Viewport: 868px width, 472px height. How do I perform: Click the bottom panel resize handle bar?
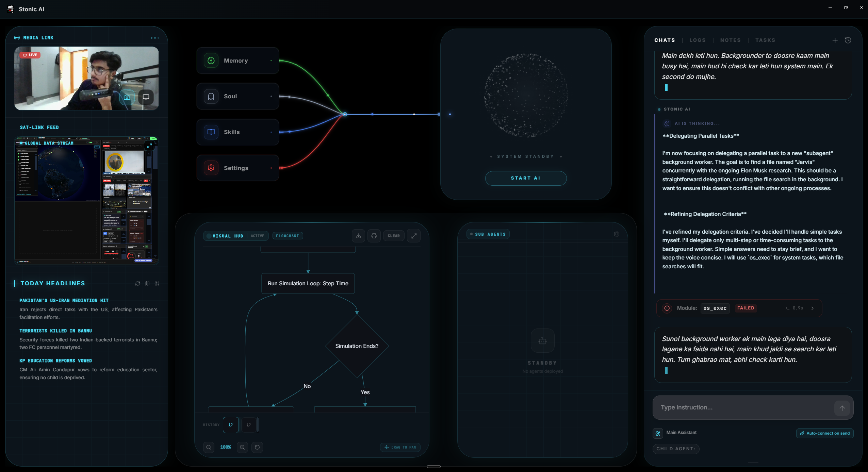434,467
